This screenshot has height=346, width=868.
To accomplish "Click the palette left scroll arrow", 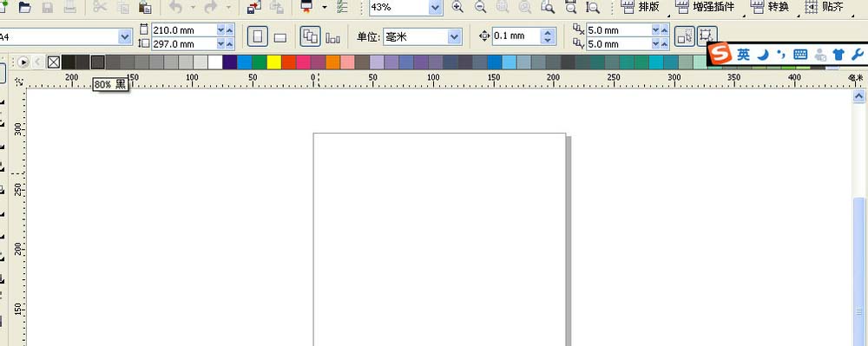I will (37, 62).
